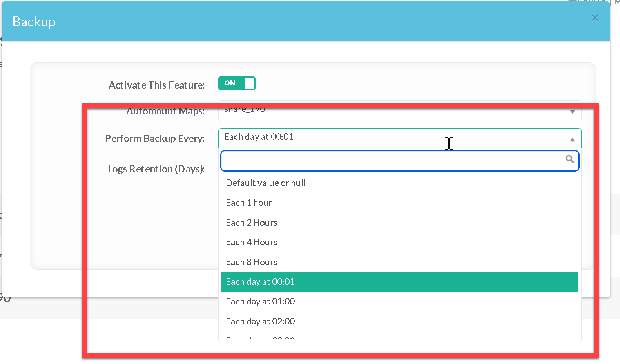Click the 'Activate This Feature' label
This screenshot has width=620, height=364.
click(156, 85)
